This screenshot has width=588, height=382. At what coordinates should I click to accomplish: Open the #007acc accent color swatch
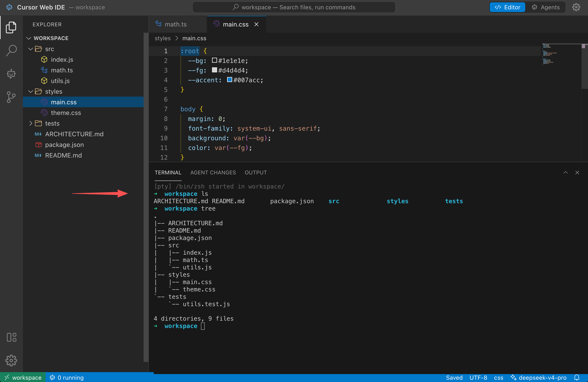click(x=229, y=80)
